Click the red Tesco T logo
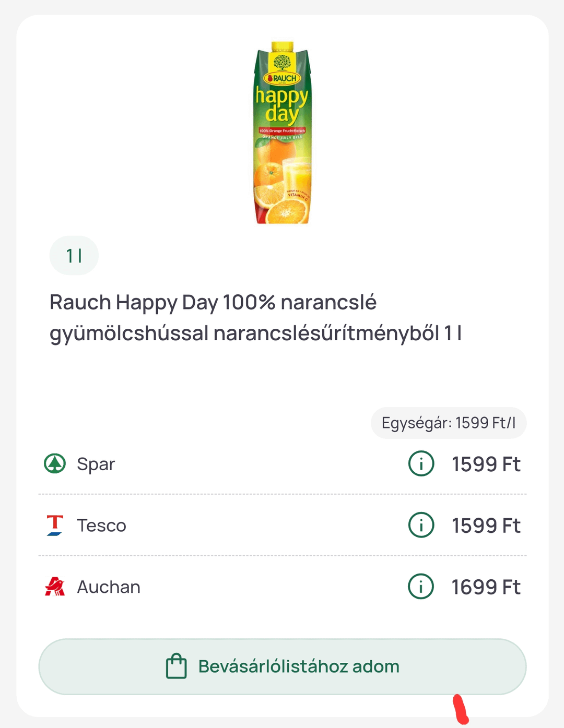 [55, 525]
